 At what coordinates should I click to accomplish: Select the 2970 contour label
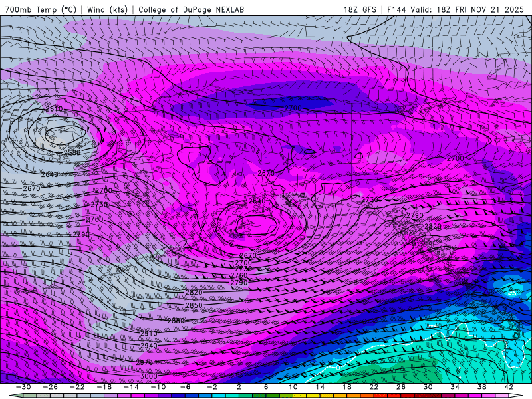click(x=144, y=362)
